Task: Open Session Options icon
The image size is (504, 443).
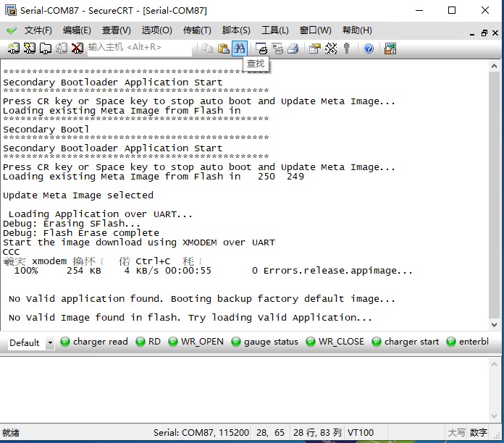Action: coord(315,48)
